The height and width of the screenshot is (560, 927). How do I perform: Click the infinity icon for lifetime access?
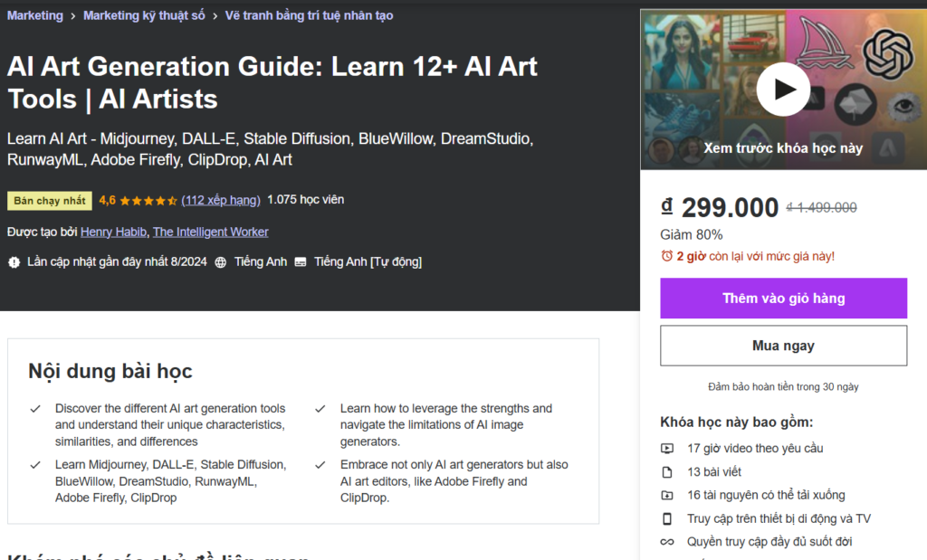(667, 542)
